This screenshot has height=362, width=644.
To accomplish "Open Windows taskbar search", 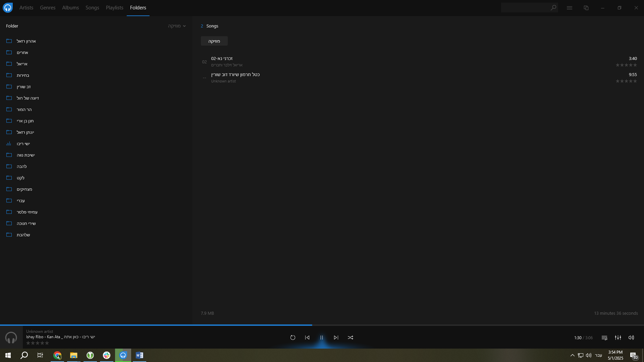I will point(24,355).
